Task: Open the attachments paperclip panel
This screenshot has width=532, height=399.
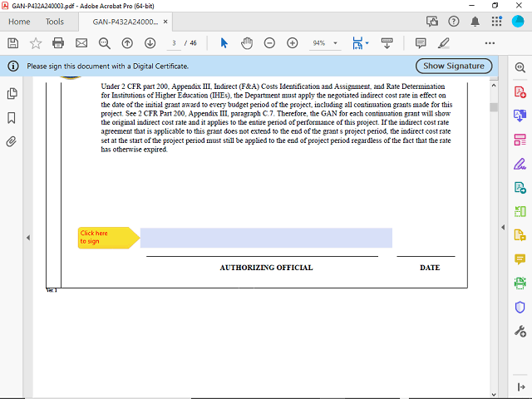Action: [11, 141]
